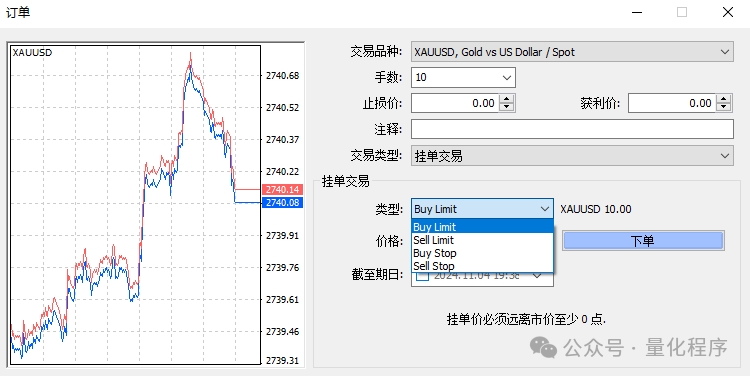
Task: Click the red 2740.14 ask price label
Action: click(282, 189)
